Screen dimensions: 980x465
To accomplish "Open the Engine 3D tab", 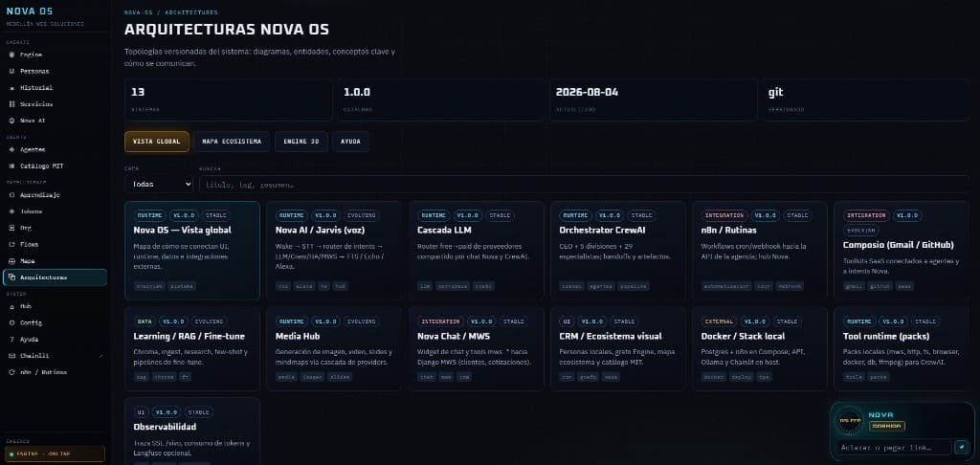I will click(301, 142).
